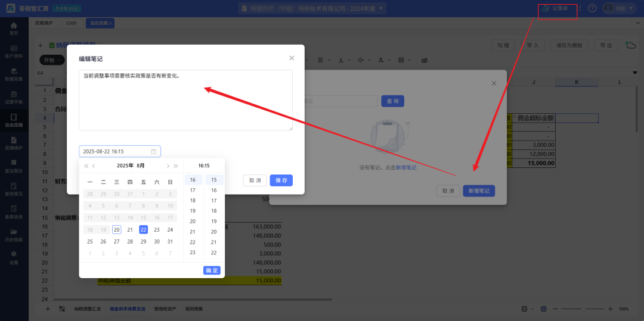Open 底稿维护 in the left sidebar

click(14, 143)
